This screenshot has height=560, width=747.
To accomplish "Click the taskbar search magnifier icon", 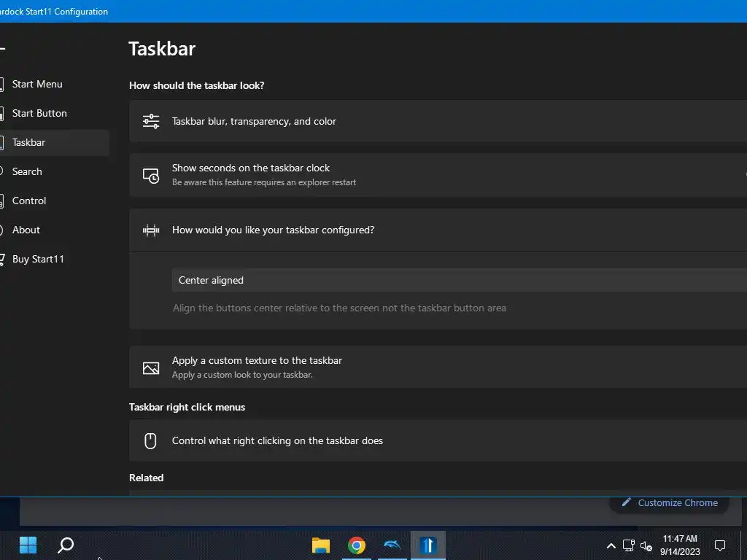I will [66, 545].
